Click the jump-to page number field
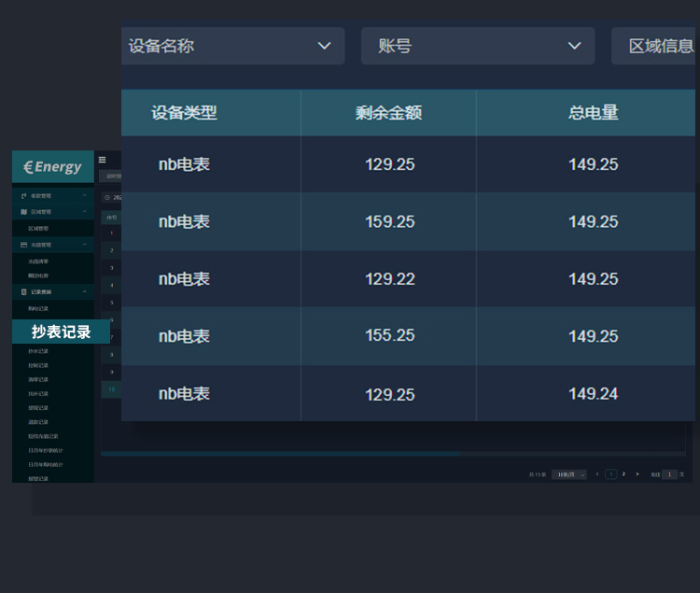The image size is (700, 593). pos(669,474)
